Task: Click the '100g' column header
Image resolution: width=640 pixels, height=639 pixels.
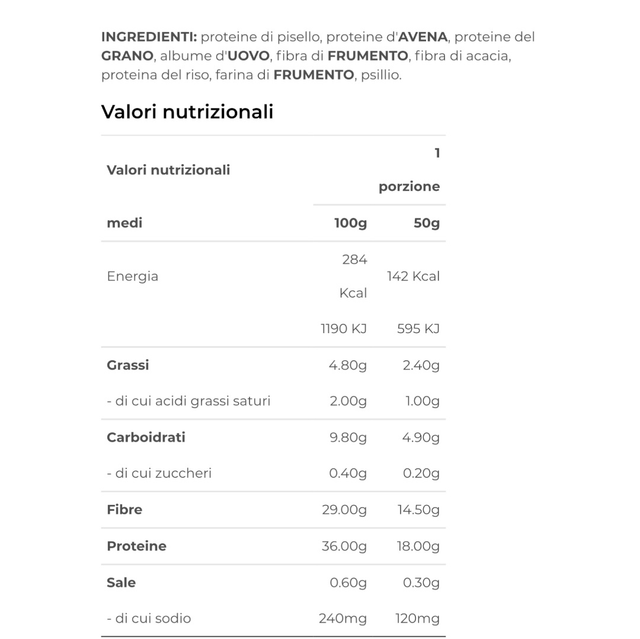Action: 350,223
